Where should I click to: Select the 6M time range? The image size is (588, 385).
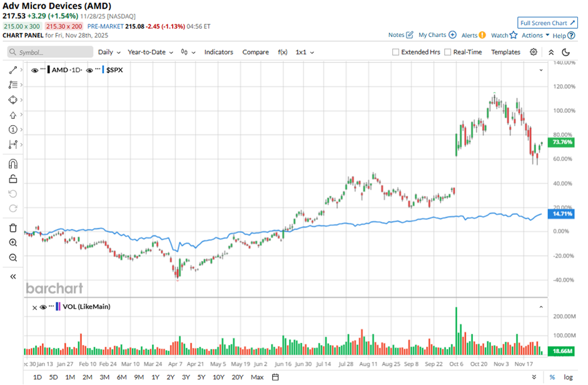[121, 377]
